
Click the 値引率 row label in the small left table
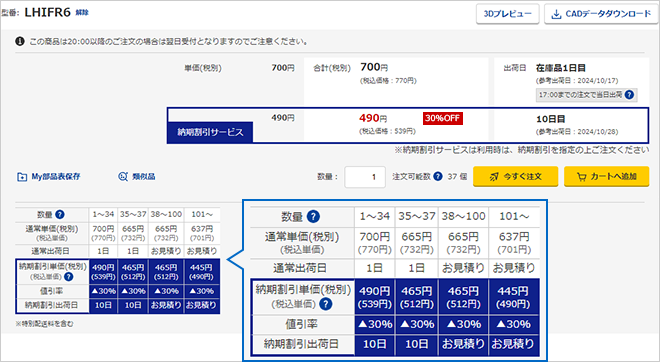pos(51,291)
